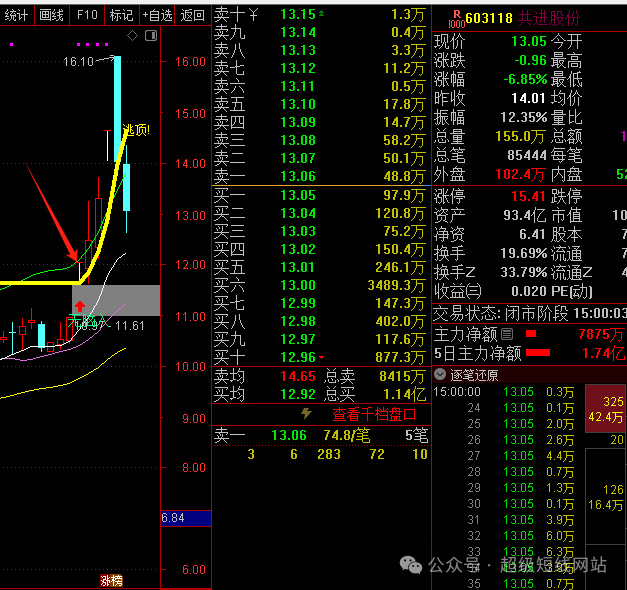627x590 pixels.
Task: Click the 标记 mark button
Action: [122, 15]
